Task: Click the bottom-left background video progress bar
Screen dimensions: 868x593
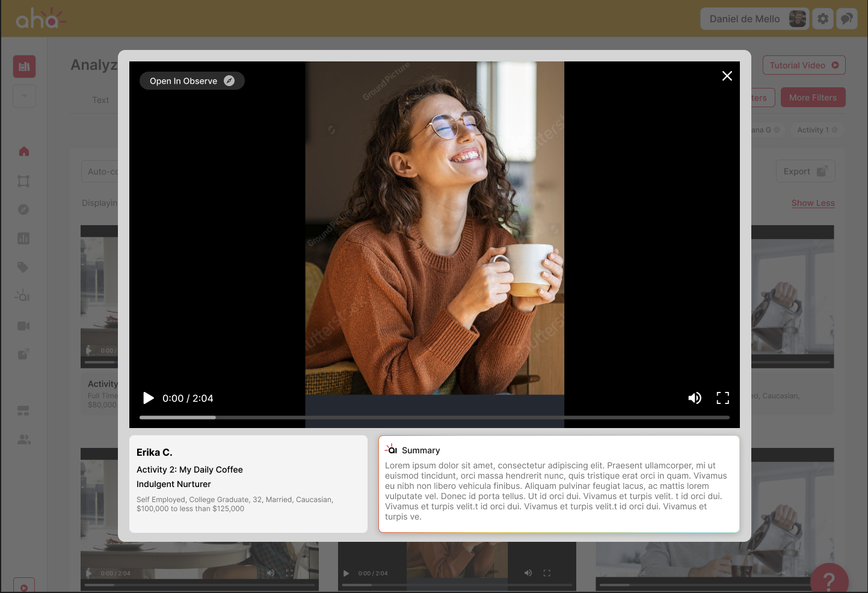Action: [200, 585]
